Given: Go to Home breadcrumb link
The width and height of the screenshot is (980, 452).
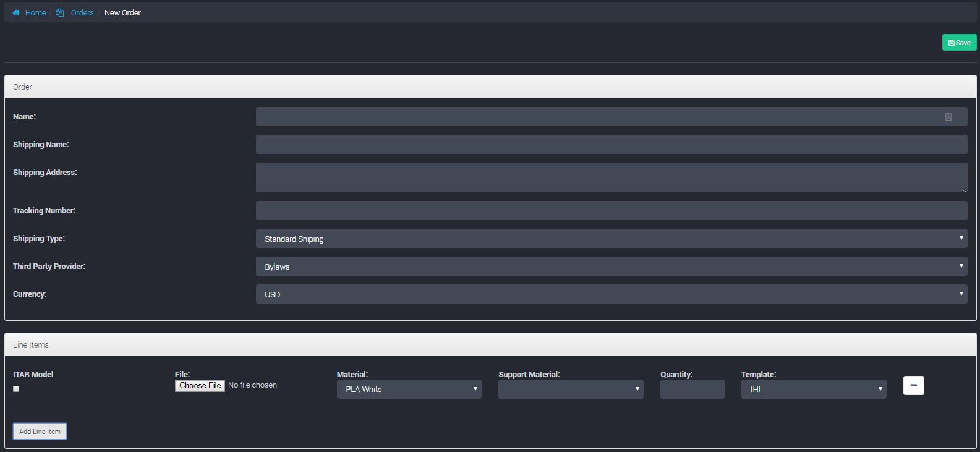Looking at the screenshot, I should 35,13.
